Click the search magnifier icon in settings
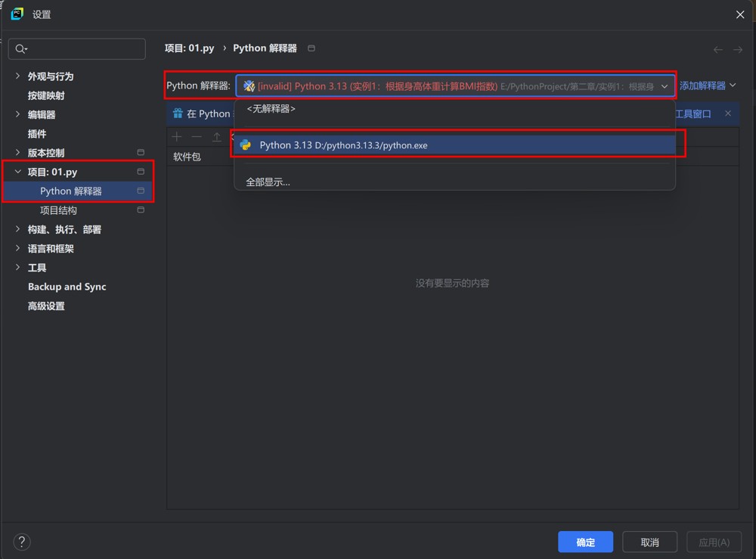756x559 pixels. coord(21,48)
